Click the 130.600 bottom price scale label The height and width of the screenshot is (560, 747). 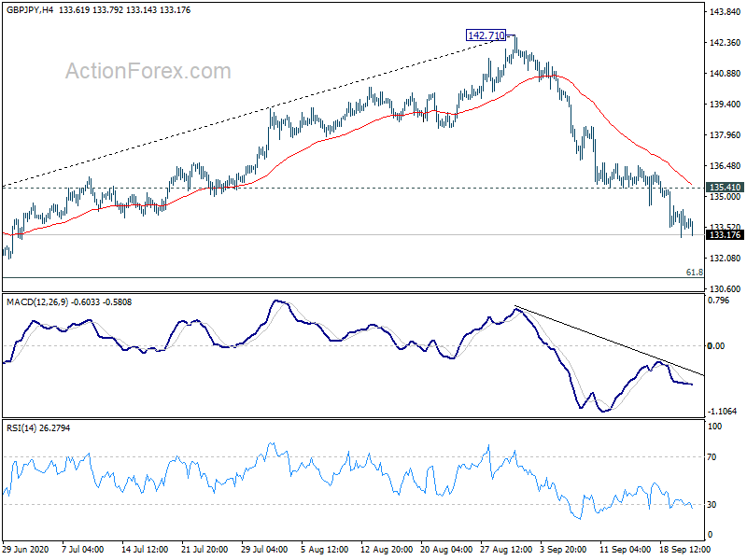pyautogui.click(x=726, y=288)
